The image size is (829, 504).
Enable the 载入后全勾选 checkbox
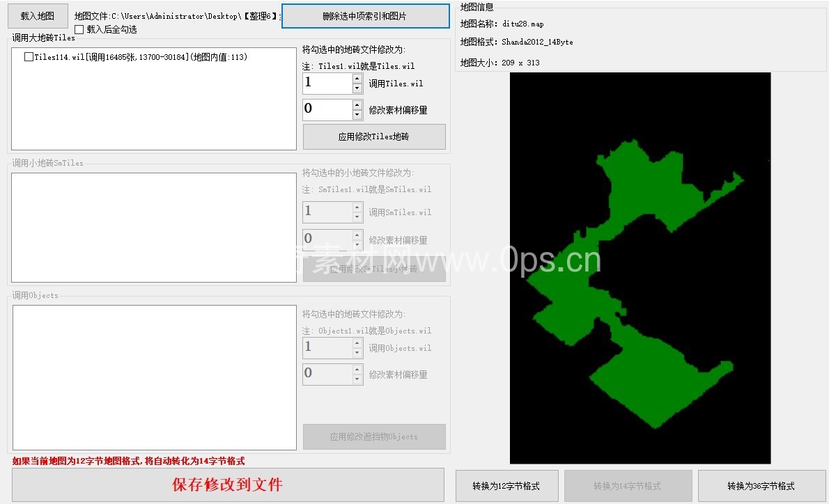(79, 29)
